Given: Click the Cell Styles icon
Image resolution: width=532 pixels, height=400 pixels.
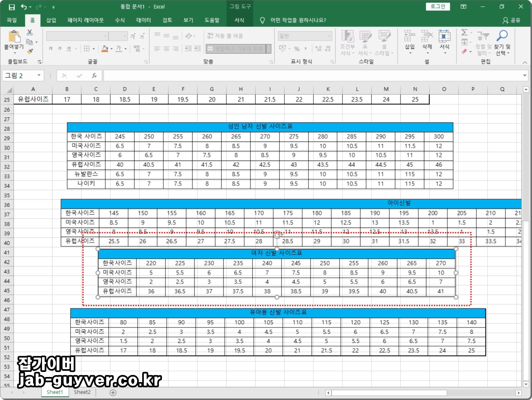Looking at the screenshot, I should (x=384, y=36).
